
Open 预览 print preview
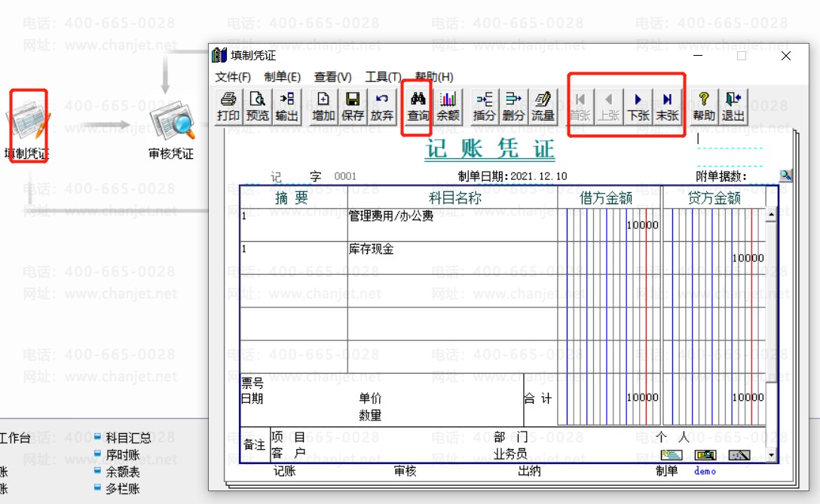(x=257, y=107)
